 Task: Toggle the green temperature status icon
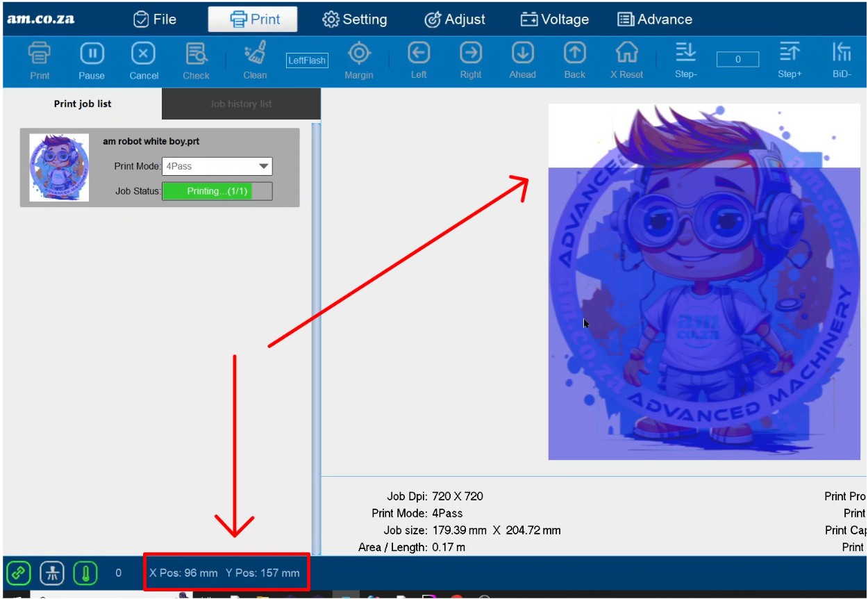85,573
